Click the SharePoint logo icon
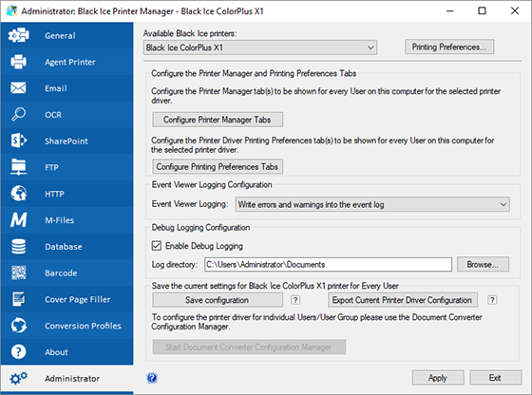 point(19,141)
